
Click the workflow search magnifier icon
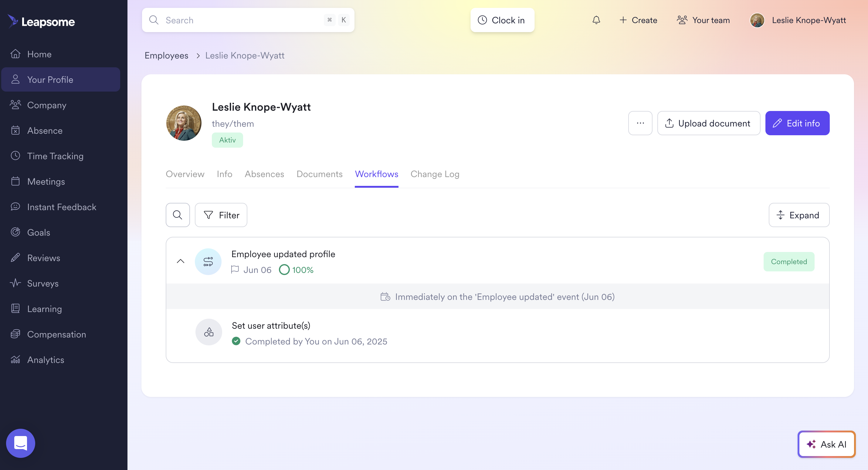[178, 215]
